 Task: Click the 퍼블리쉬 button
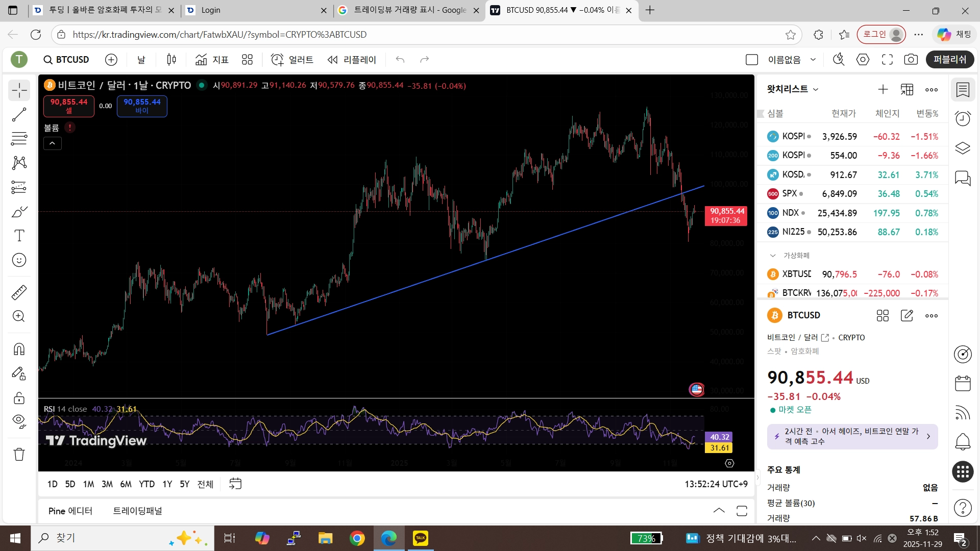pos(949,60)
